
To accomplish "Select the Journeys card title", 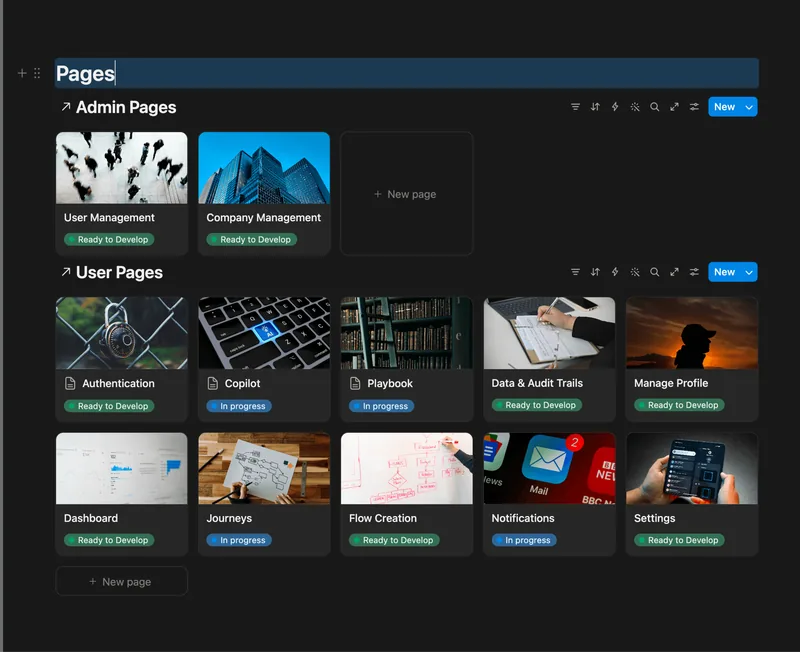I will pyautogui.click(x=229, y=518).
